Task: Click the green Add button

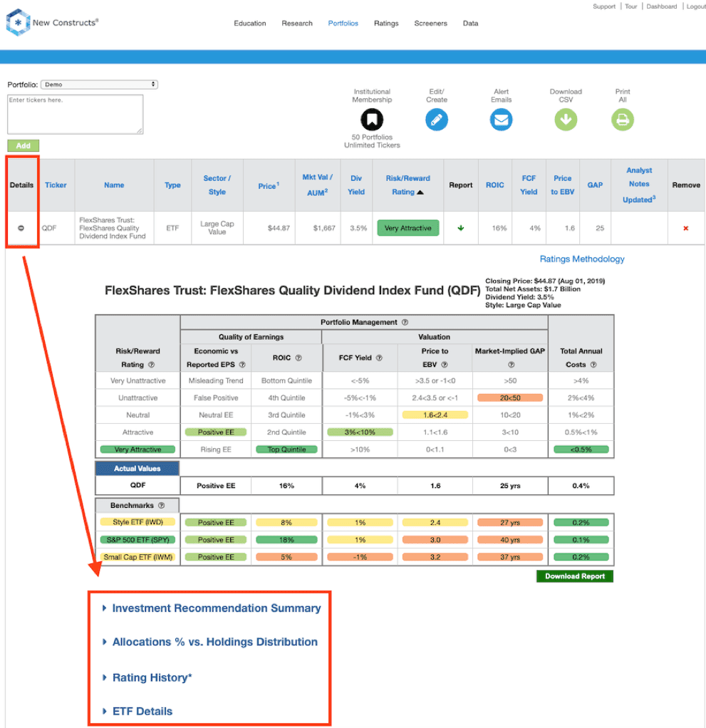Action: coord(24,146)
